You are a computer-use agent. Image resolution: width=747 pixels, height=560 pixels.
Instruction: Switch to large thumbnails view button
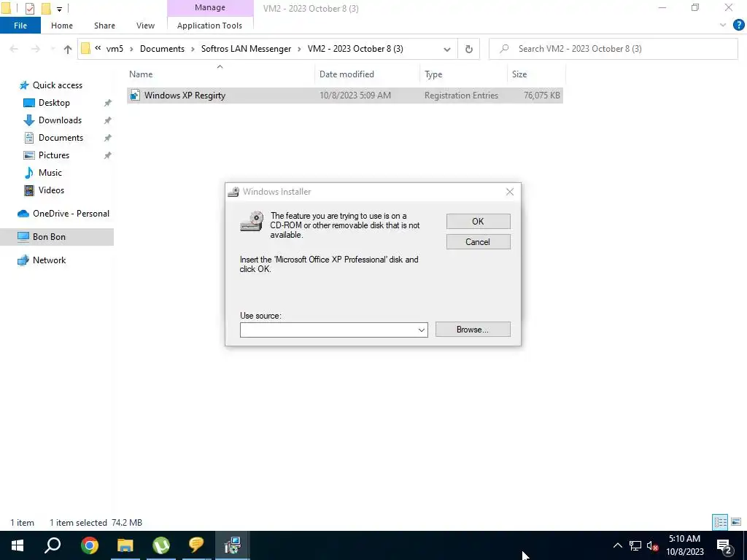point(736,522)
